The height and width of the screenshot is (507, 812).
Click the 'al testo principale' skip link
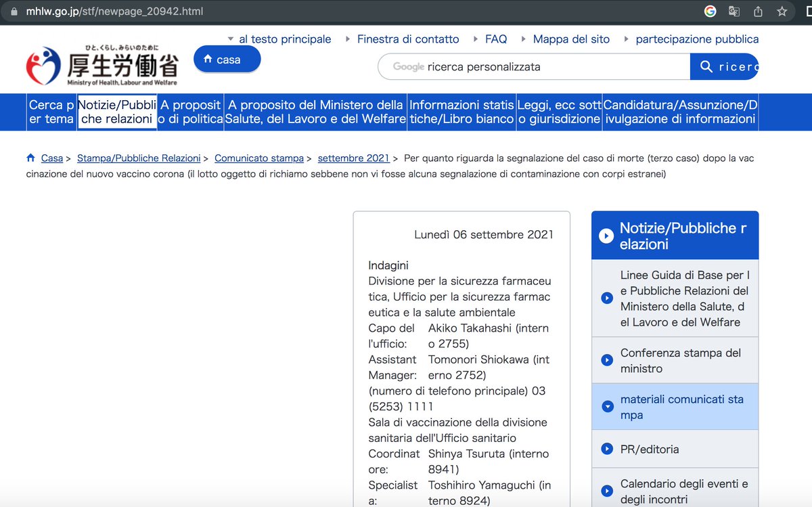point(285,39)
